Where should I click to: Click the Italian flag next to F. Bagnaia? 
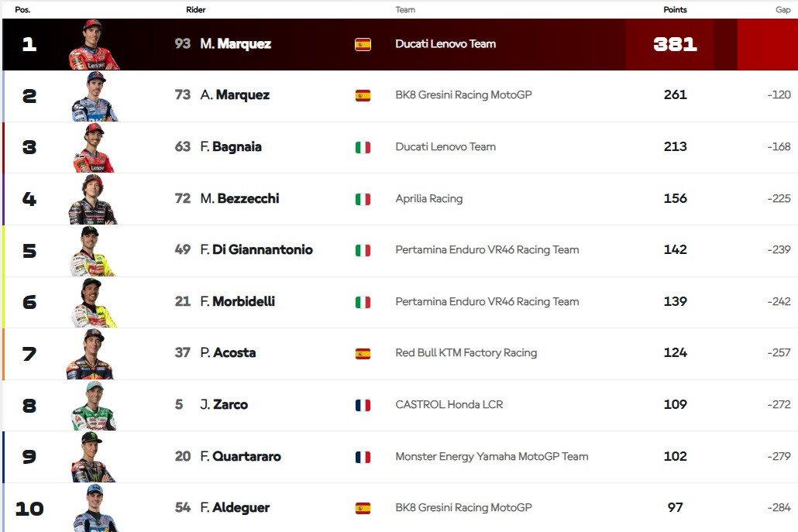coord(363,147)
